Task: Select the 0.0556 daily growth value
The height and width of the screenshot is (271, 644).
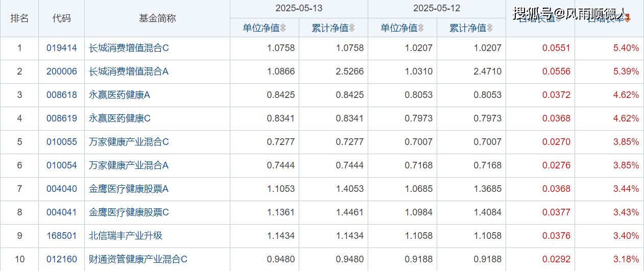Action: 556,71
